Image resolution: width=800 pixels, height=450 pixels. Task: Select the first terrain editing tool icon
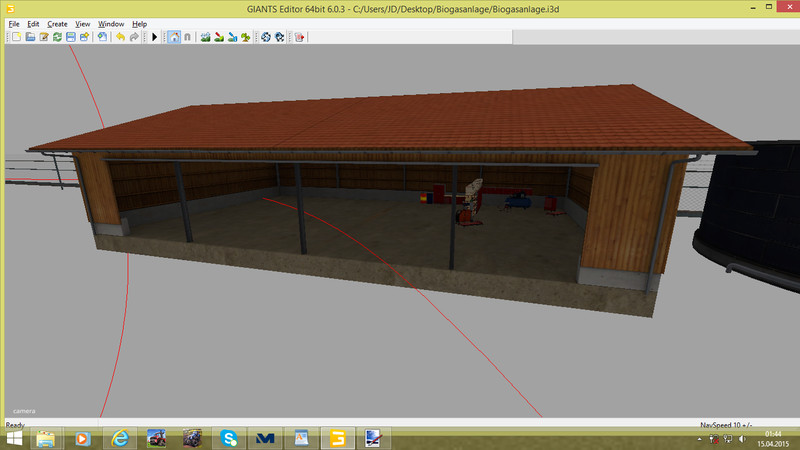(x=205, y=37)
